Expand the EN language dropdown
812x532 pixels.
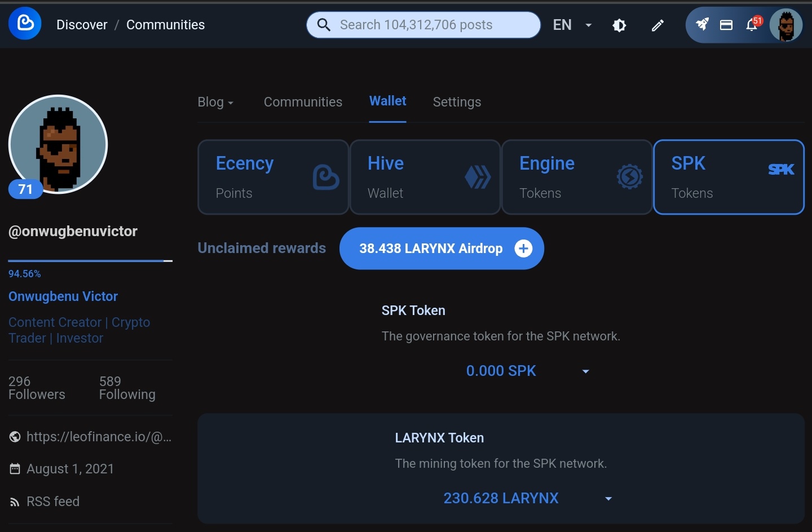(572, 25)
